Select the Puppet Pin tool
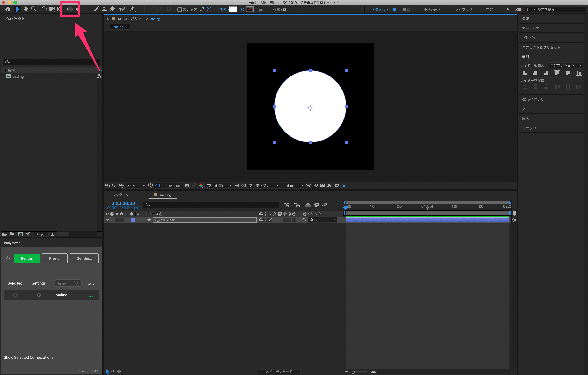Image resolution: width=588 pixels, height=375 pixels. click(132, 9)
